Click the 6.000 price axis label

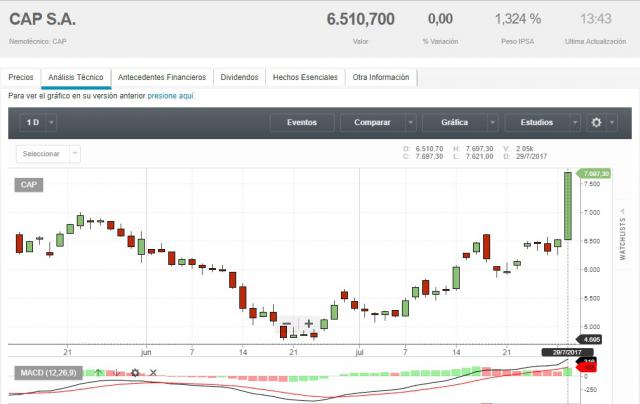592,270
